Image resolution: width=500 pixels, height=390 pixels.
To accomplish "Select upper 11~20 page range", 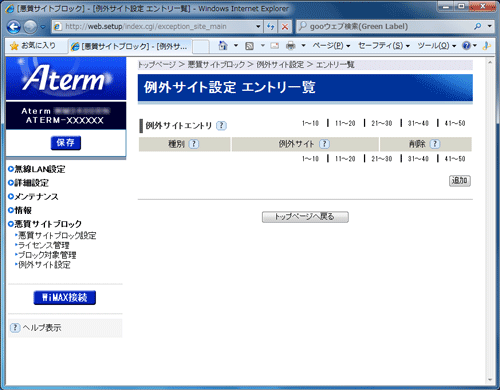I will pyautogui.click(x=345, y=123).
